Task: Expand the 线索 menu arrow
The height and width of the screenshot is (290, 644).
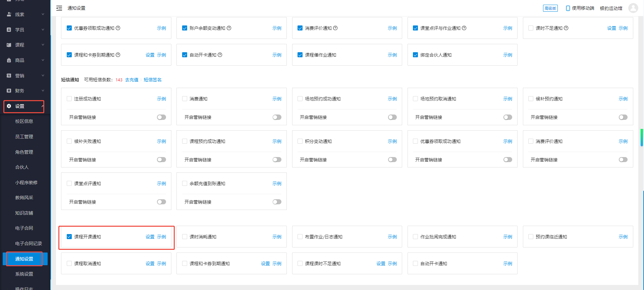Action: tap(43, 14)
